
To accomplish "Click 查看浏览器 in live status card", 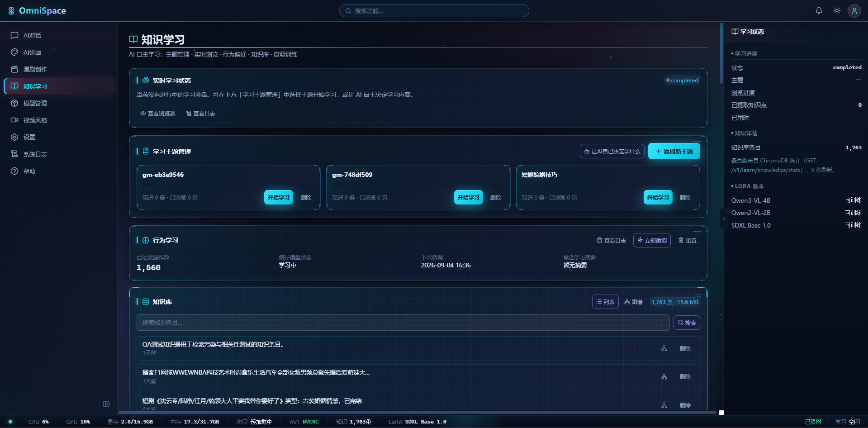I will (157, 114).
